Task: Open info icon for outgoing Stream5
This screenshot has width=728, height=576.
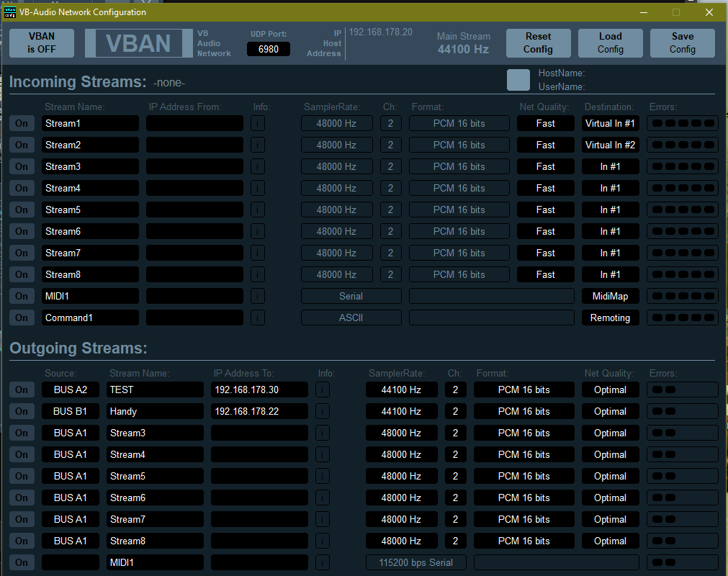Action: [x=323, y=476]
